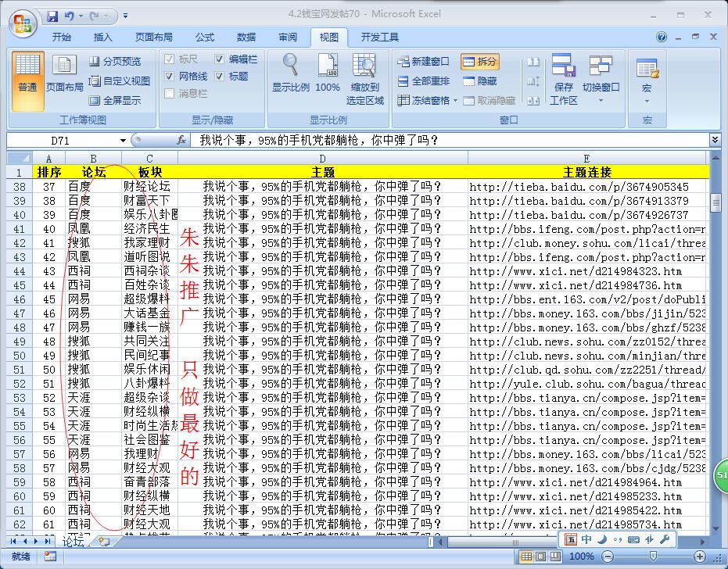Select Page Layout view in status bar
The width and height of the screenshot is (728, 569).
tap(541, 556)
